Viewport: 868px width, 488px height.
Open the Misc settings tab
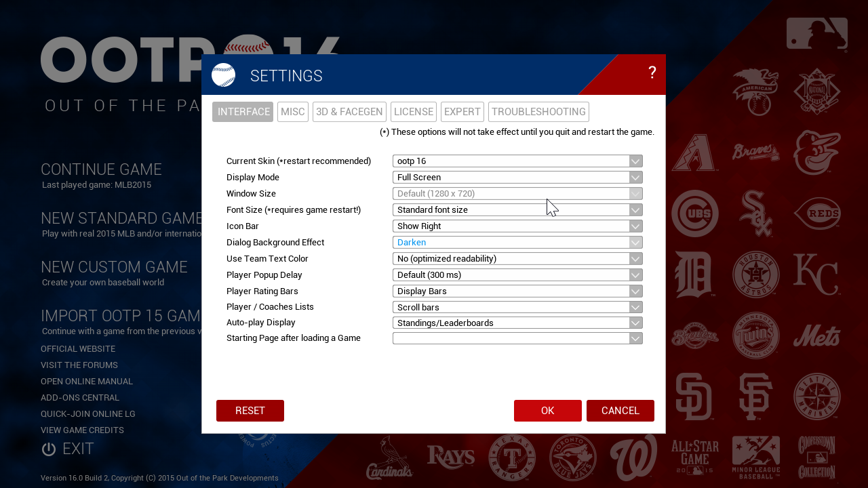(x=293, y=112)
